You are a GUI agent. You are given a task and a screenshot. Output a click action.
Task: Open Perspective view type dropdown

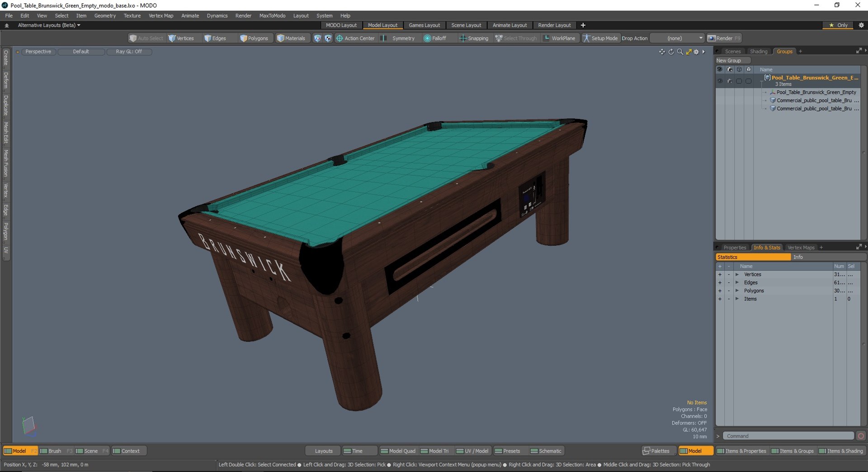38,52
